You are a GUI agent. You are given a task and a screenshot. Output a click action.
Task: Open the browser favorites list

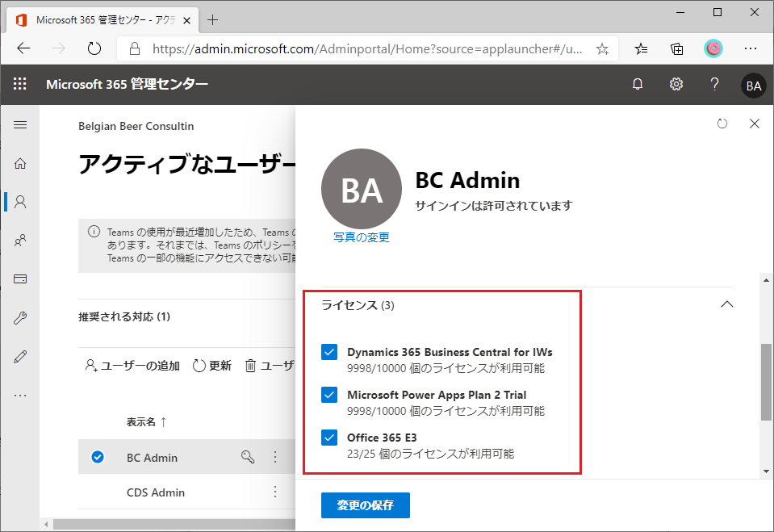pyautogui.click(x=641, y=48)
